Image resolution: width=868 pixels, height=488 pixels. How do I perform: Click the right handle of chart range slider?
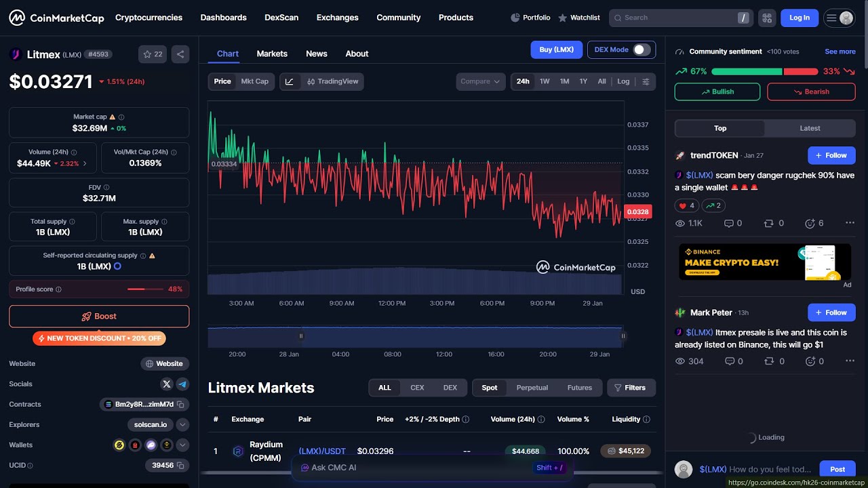coord(623,336)
